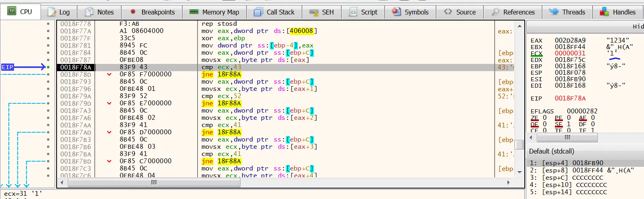The width and height of the screenshot is (644, 199).
Task: Open the Log tab
Action: [x=59, y=12]
